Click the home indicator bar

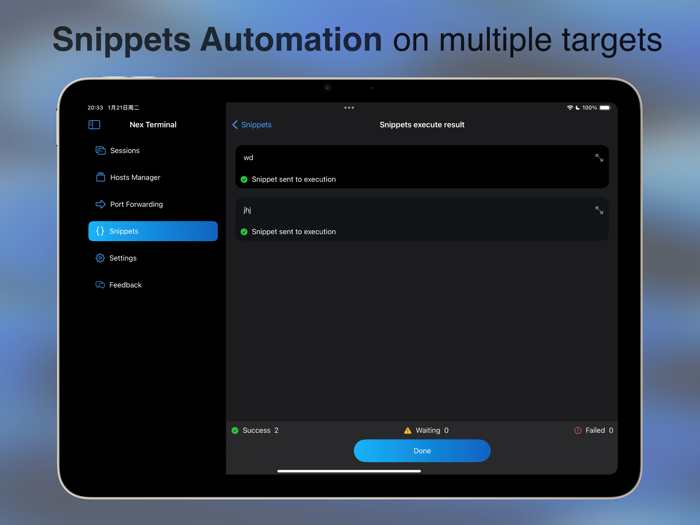pos(349,471)
